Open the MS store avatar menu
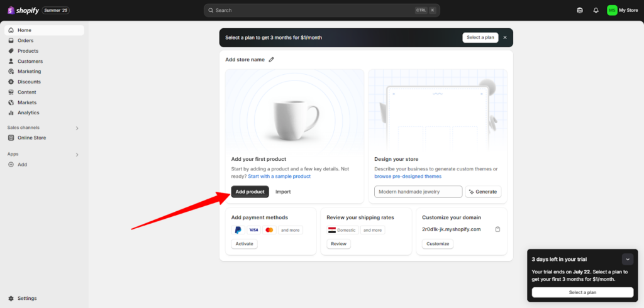 (612, 10)
